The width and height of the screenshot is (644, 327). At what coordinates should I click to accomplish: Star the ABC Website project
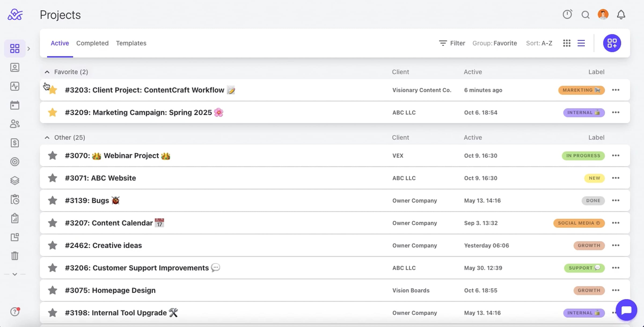[53, 178]
